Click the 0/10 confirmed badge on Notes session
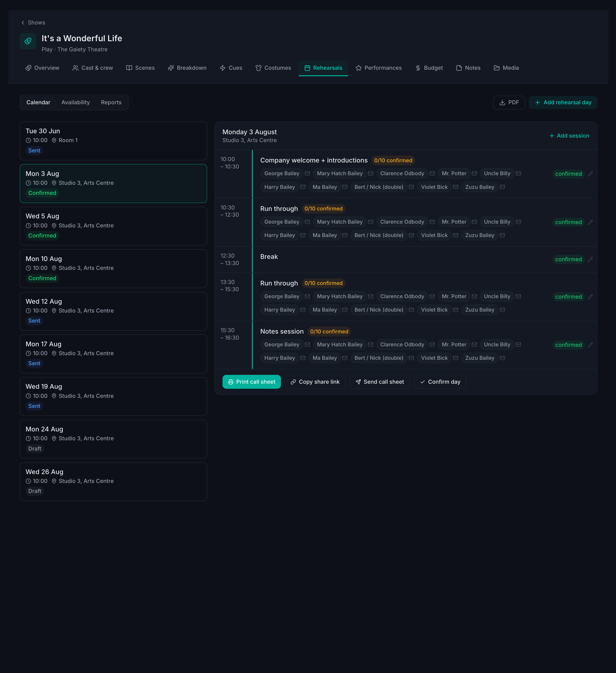This screenshot has height=673, width=616. click(x=329, y=331)
